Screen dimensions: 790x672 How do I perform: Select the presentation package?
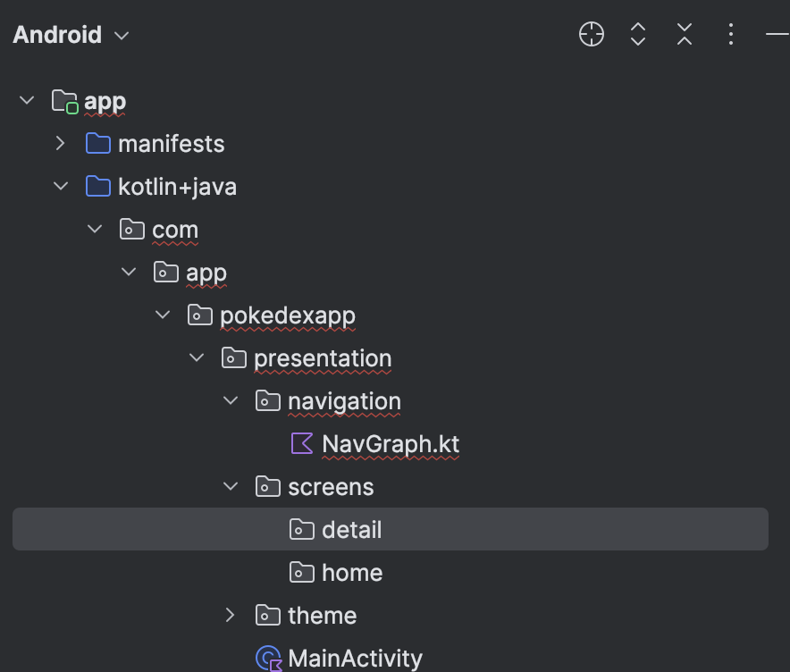(322, 358)
